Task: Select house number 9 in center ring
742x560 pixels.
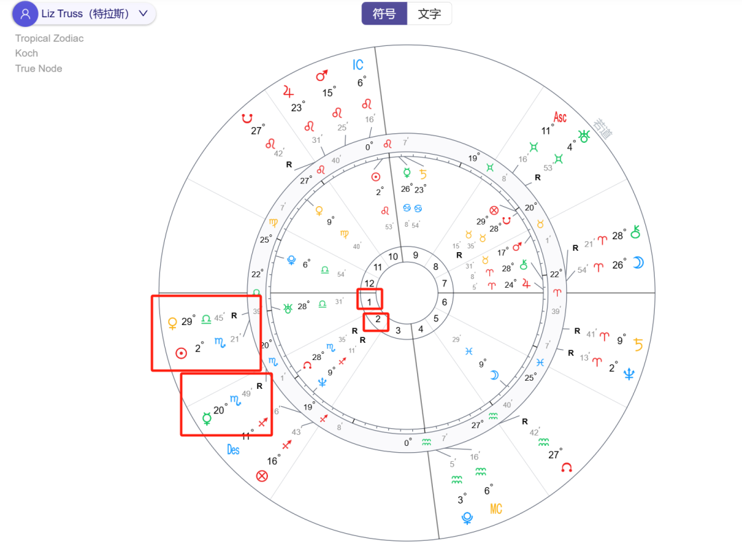Action: pos(416,255)
